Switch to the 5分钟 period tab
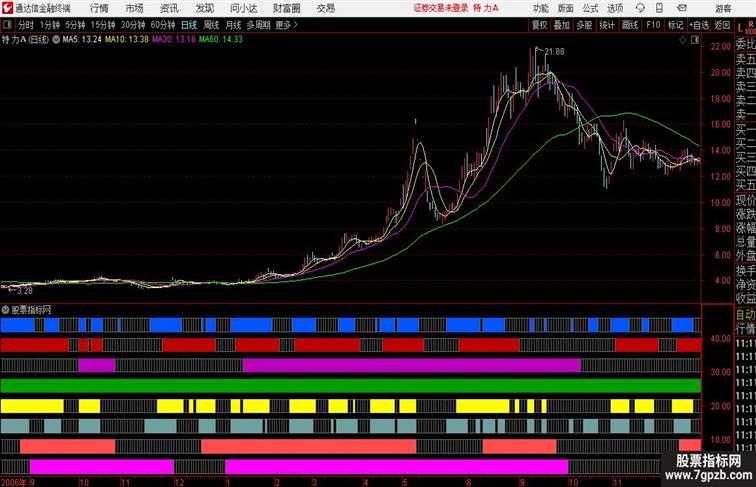The height and width of the screenshot is (487, 756). 75,25
